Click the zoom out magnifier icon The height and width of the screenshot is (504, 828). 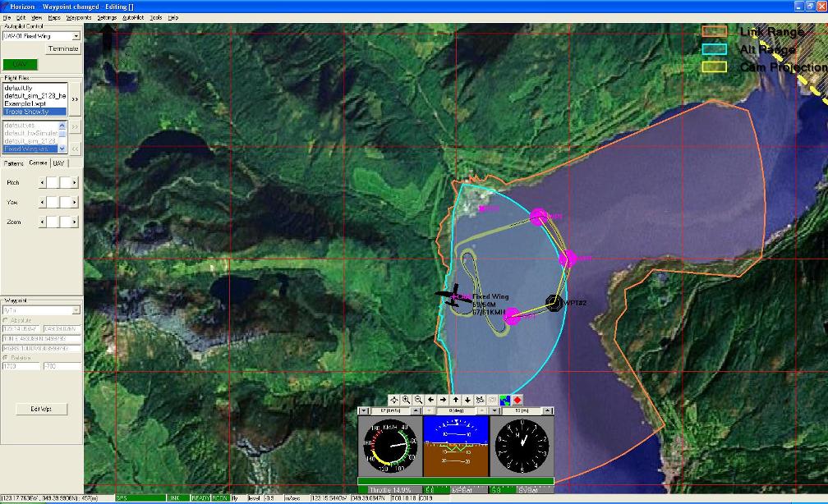coord(419,400)
